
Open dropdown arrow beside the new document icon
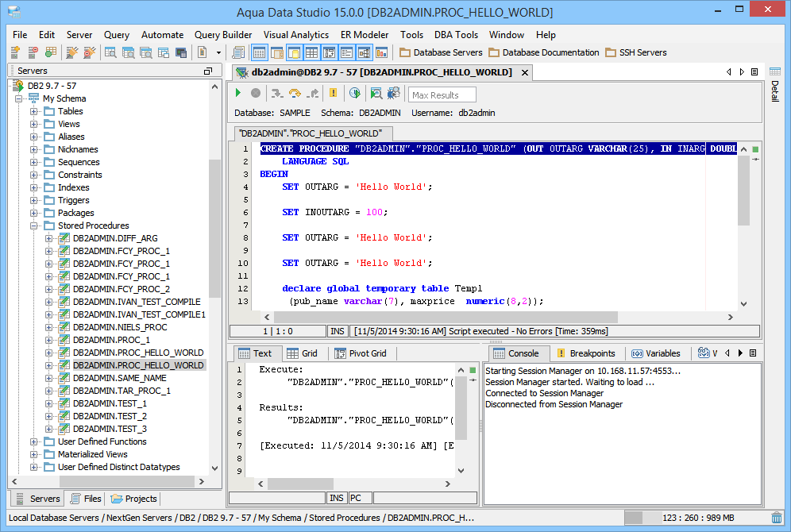(219, 52)
